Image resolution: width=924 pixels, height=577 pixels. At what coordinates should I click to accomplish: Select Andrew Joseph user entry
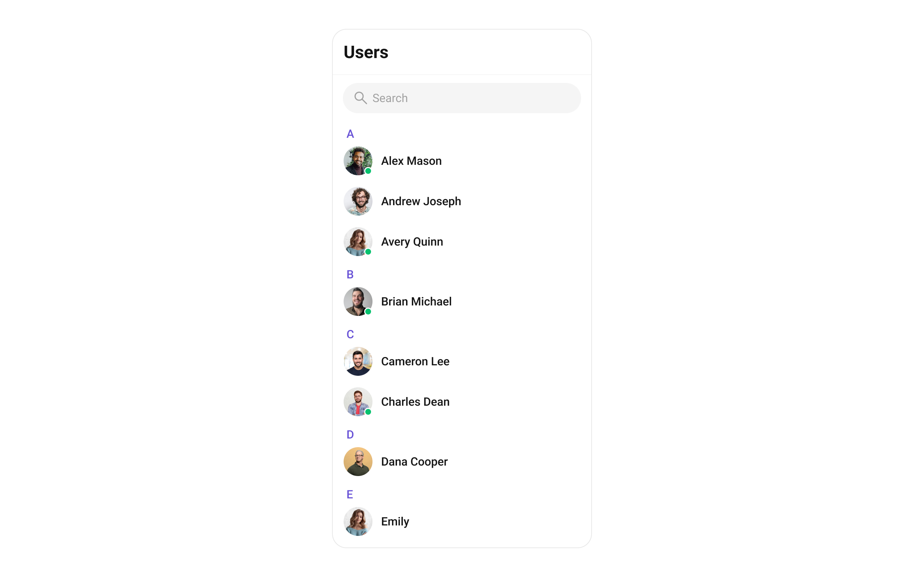(462, 201)
